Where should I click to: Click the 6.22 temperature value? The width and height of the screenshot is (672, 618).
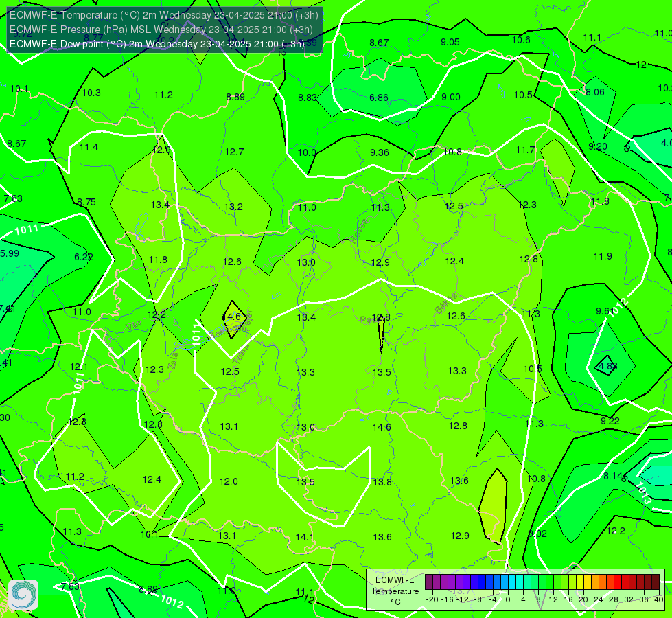[84, 257]
